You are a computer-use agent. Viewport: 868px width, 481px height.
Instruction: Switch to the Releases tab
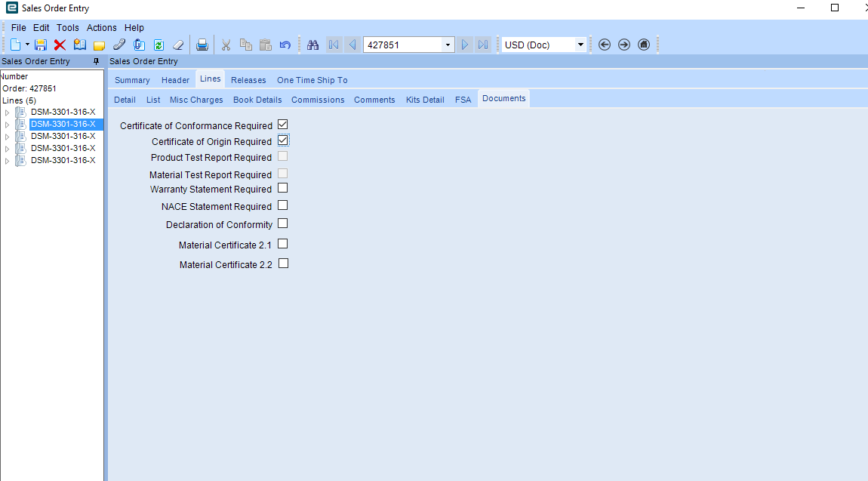pos(248,80)
